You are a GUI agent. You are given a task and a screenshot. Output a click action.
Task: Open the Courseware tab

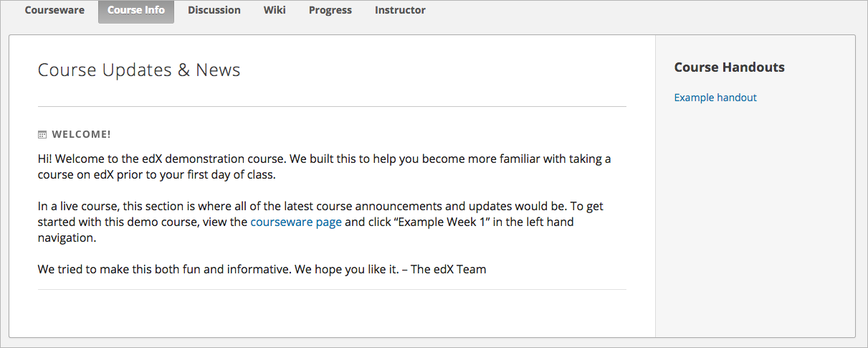coord(54,11)
